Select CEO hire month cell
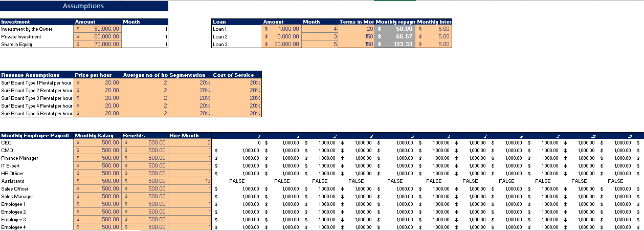Screen dimensions: 644x231 click(190, 143)
